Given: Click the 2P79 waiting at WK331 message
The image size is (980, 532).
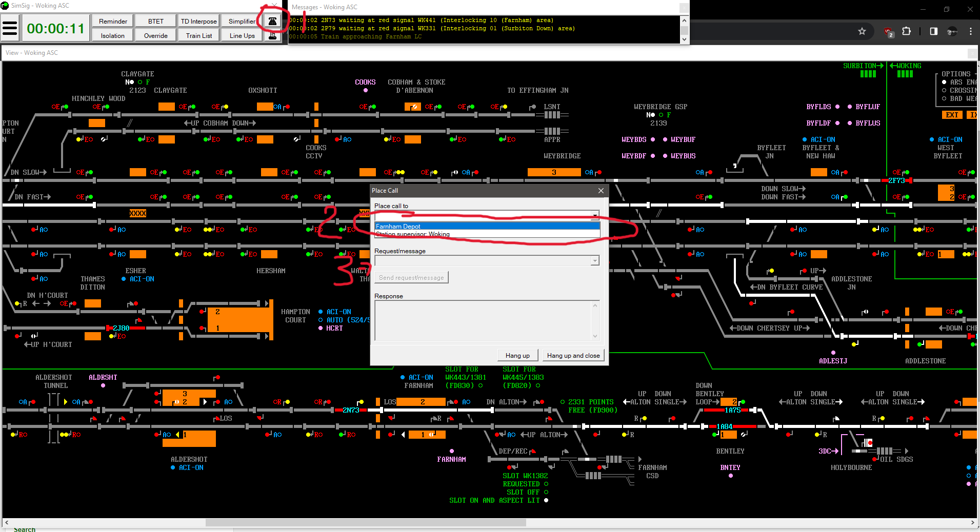Looking at the screenshot, I should pos(431,29).
